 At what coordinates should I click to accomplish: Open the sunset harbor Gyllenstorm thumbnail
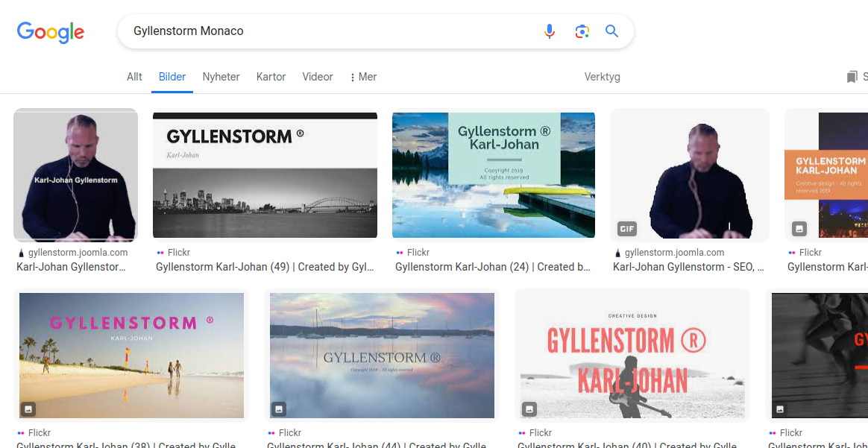382,356
